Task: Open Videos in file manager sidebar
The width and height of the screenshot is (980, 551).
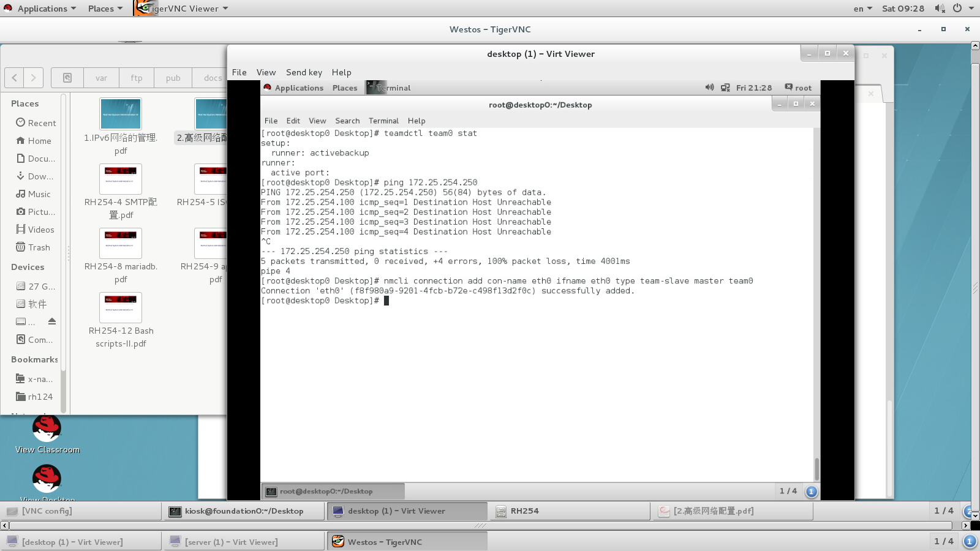Action: tap(36, 230)
